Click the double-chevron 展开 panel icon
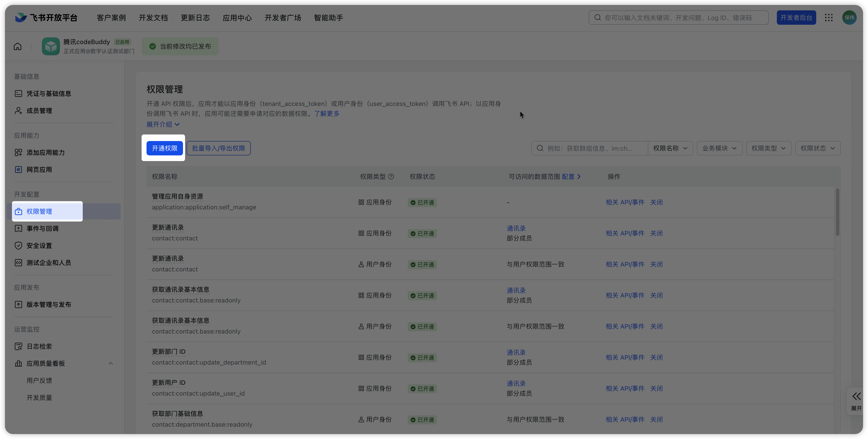868x439 pixels. tap(856, 396)
